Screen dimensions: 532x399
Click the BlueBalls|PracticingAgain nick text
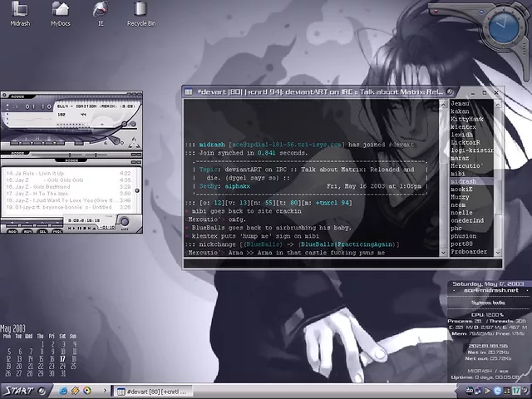click(347, 244)
